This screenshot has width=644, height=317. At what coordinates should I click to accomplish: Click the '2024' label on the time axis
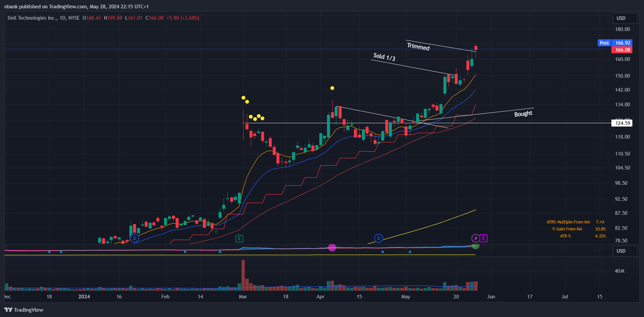click(84, 297)
